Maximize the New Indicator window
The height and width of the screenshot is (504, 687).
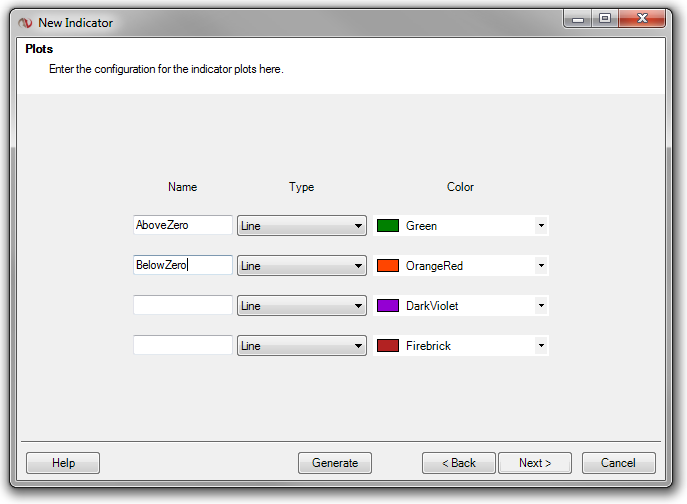pos(605,19)
